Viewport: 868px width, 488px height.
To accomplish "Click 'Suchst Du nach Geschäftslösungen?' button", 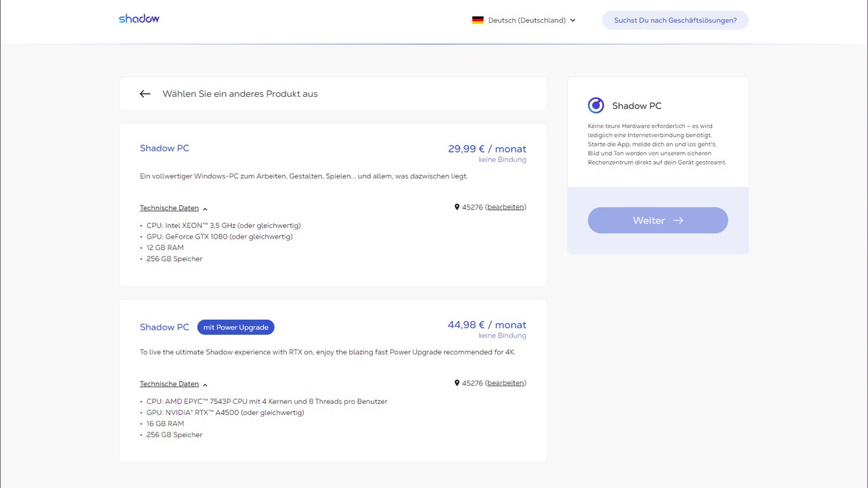I will click(x=675, y=20).
